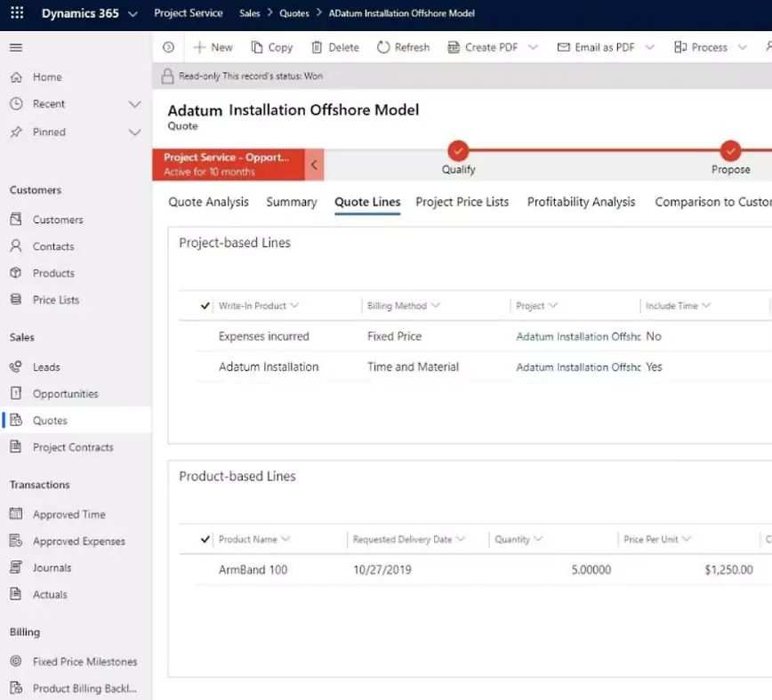772x700 pixels.
Task: Click the Refresh icon in the command bar
Action: click(383, 48)
